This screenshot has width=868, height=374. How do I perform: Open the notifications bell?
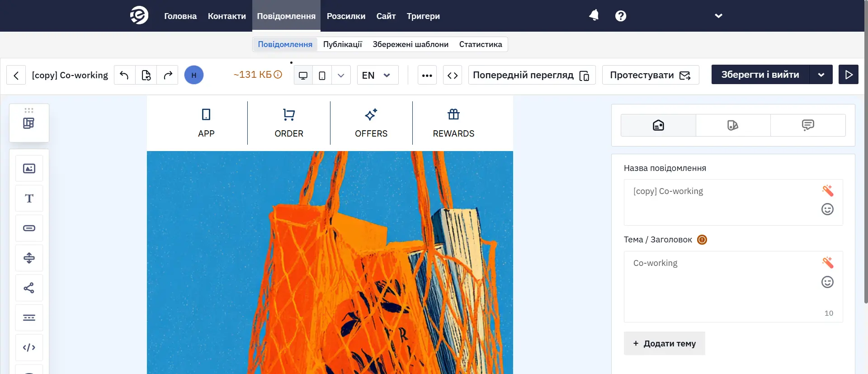[x=594, y=15]
